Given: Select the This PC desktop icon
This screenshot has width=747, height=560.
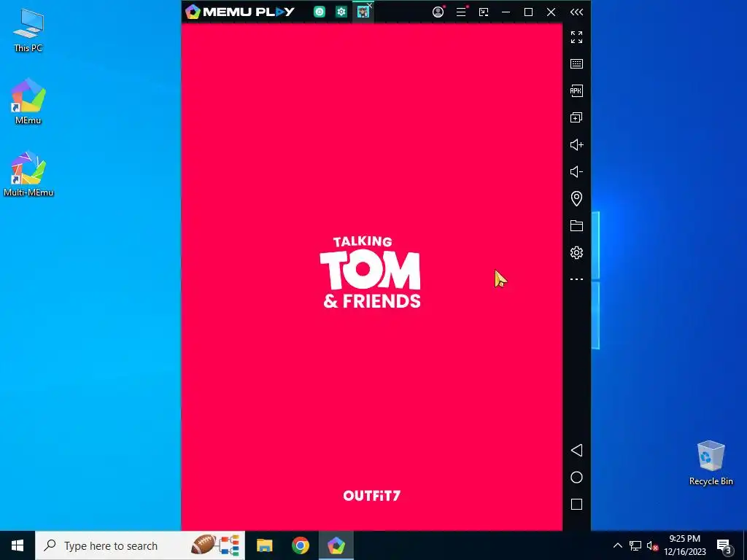Looking at the screenshot, I should [28, 29].
